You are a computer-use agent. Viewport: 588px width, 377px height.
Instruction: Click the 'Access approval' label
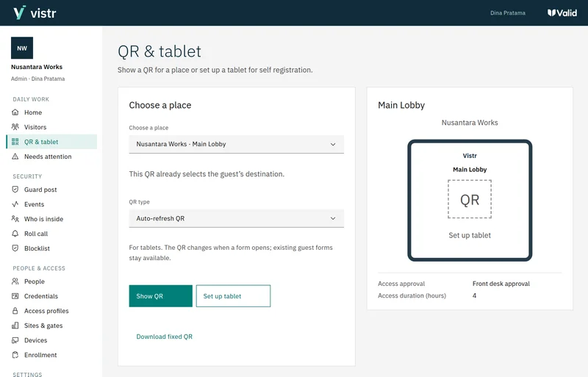tap(401, 284)
